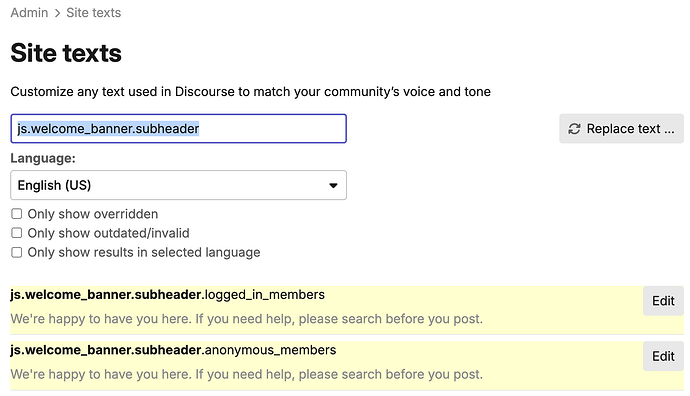The image size is (690, 396).
Task: Select js.welcome_banner.subheader.logged_in_members key
Action: (x=168, y=294)
